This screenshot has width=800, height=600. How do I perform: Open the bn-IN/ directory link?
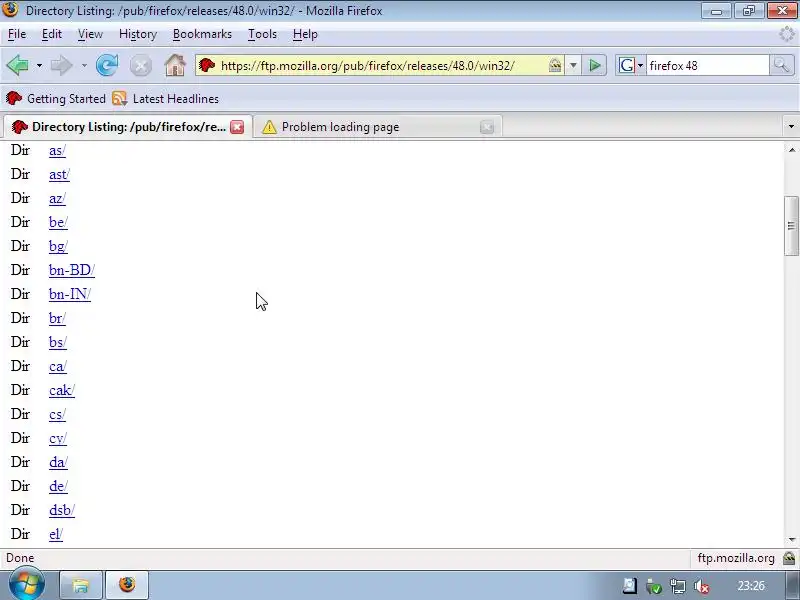[70, 294]
